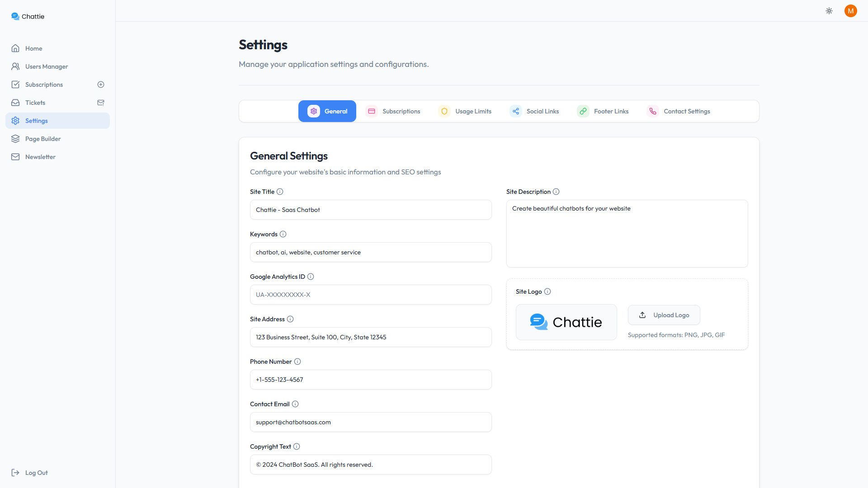This screenshot has width=868, height=488.
Task: Click the Chattie logo in sidebar
Action: pos(28,16)
